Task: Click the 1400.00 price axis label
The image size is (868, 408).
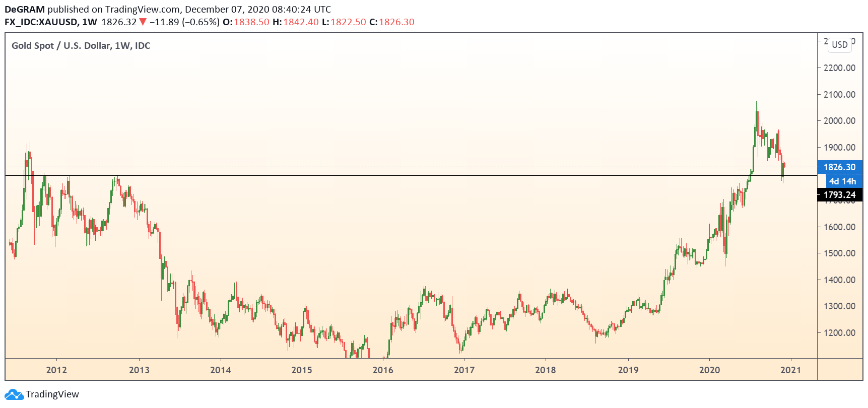Action: [839, 280]
